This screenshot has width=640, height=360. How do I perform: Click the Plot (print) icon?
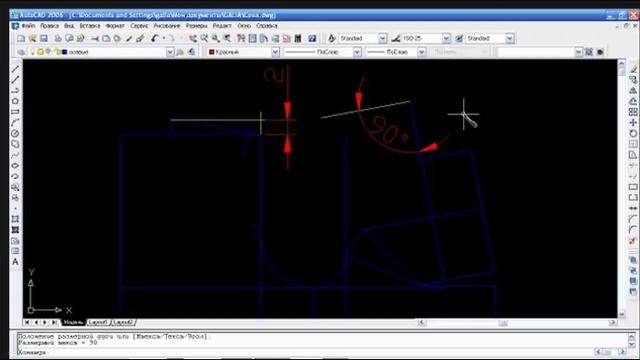[58, 38]
